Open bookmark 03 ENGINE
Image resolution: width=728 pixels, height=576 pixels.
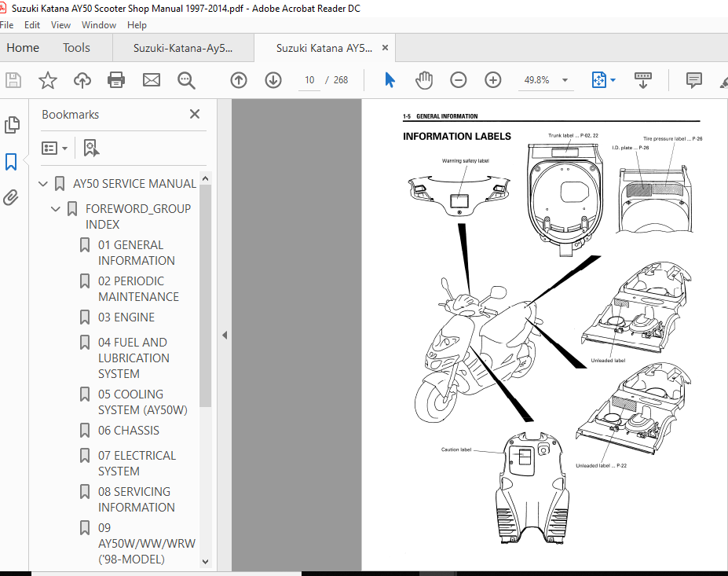coord(126,317)
